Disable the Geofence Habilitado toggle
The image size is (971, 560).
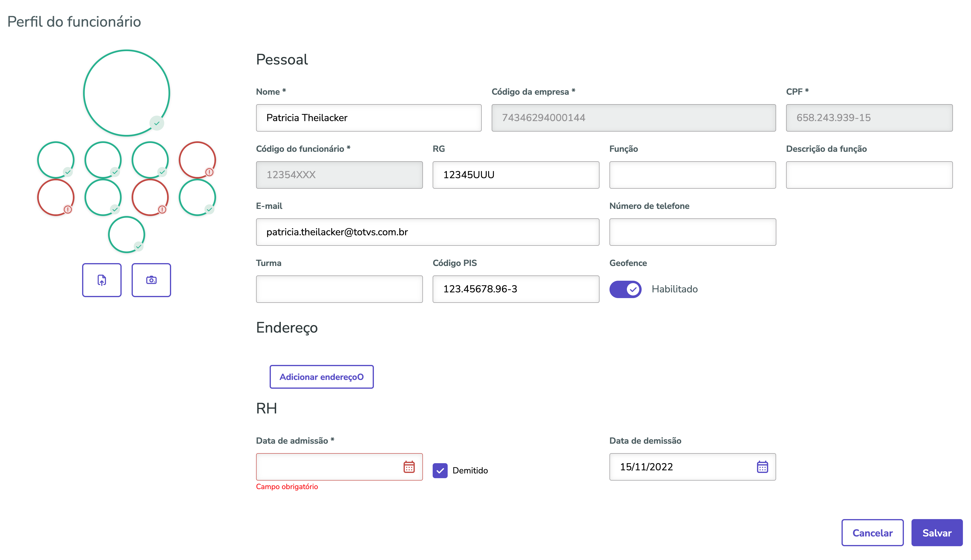click(x=625, y=289)
